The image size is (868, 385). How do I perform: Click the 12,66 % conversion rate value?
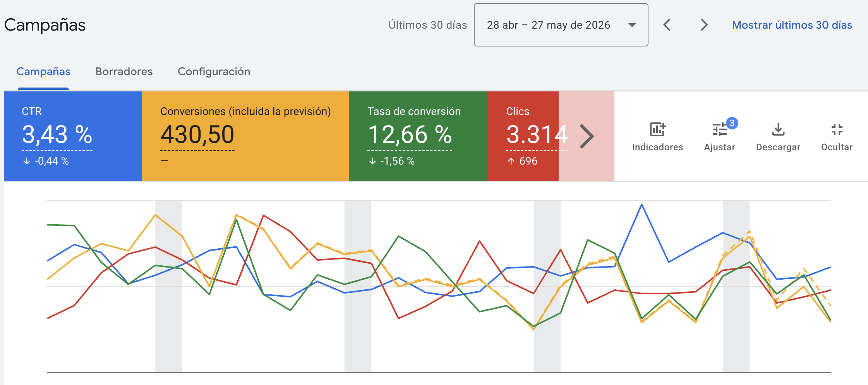(410, 134)
